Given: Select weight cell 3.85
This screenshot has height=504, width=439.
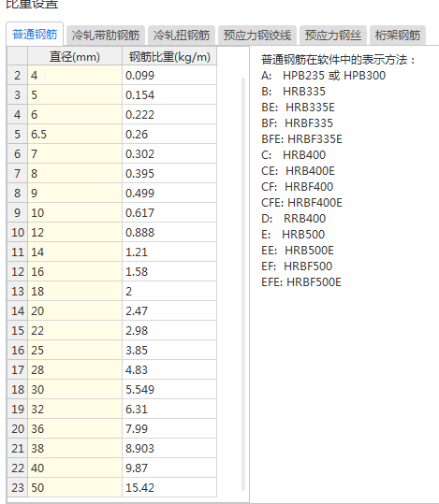Looking at the screenshot, I should 169,350.
